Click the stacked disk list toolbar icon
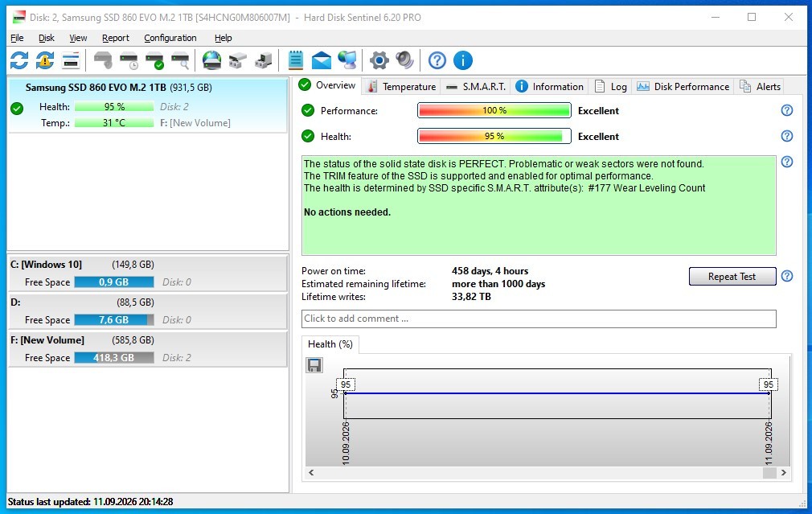This screenshot has width=812, height=514. pyautogui.click(x=71, y=60)
